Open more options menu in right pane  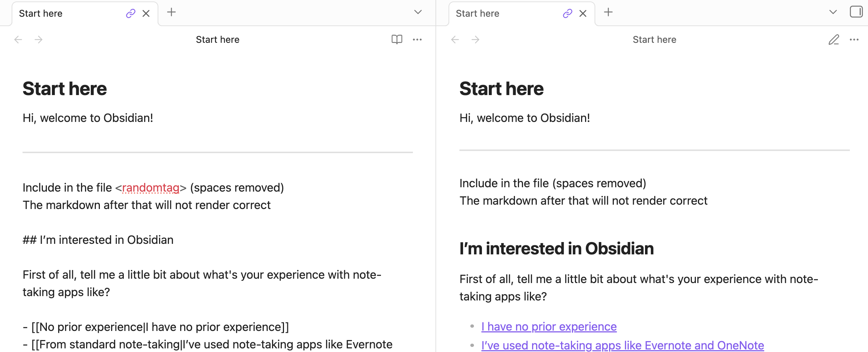click(854, 40)
